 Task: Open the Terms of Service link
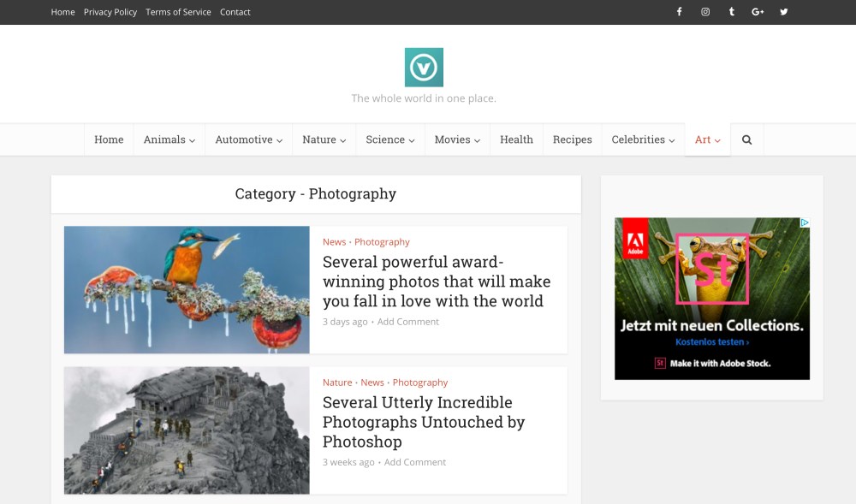click(x=178, y=12)
